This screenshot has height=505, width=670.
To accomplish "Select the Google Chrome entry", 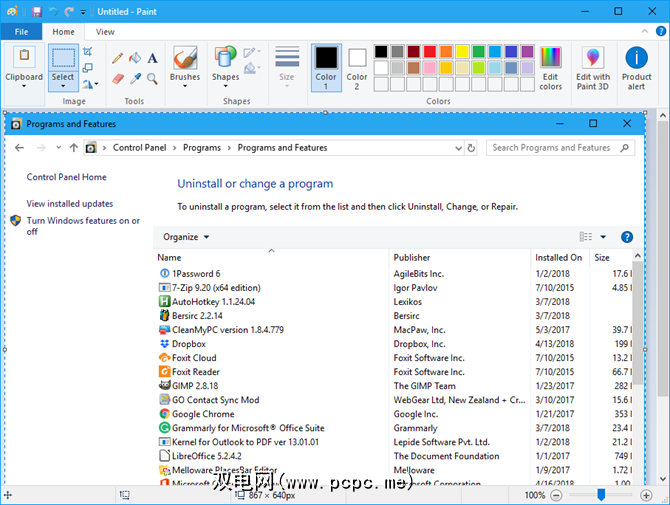I will point(203,414).
